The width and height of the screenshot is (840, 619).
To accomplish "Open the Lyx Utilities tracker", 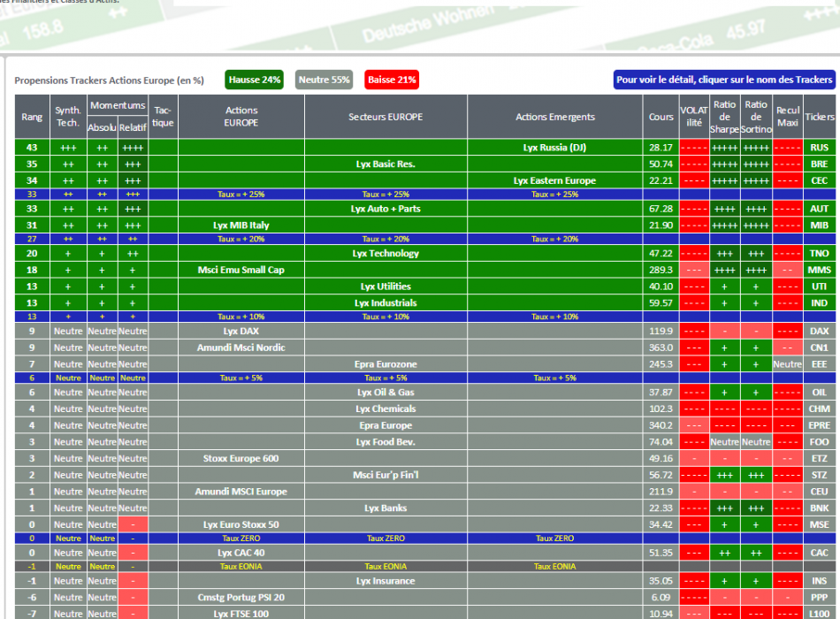I will [386, 287].
